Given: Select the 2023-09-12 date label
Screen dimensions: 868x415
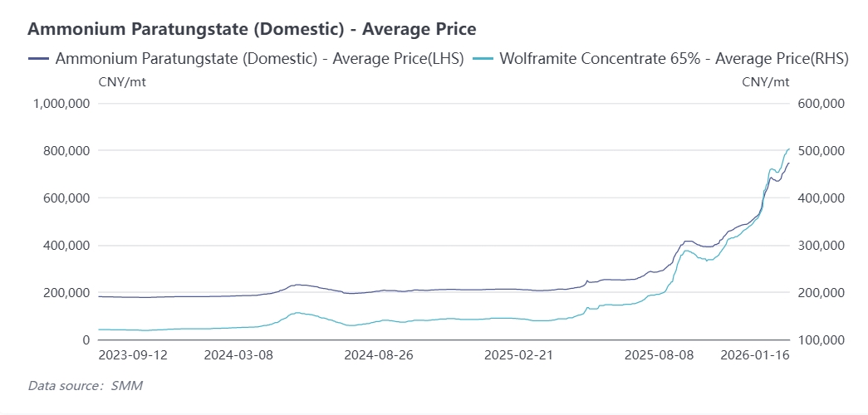Looking at the screenshot, I should [134, 355].
